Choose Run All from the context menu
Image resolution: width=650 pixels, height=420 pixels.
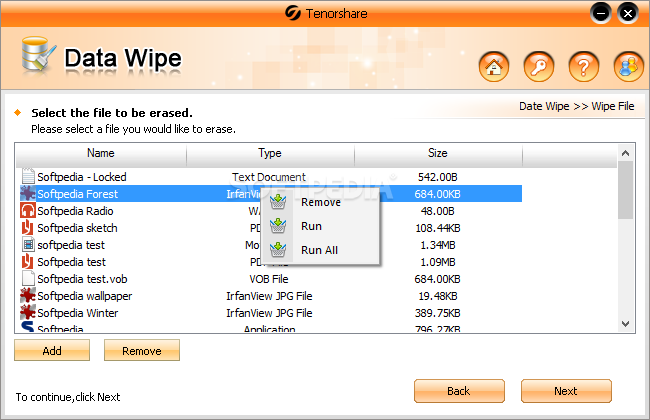coord(319,250)
